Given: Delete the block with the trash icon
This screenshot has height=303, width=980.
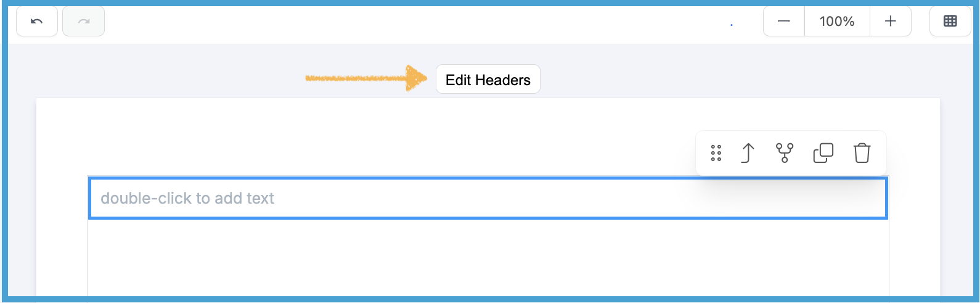Looking at the screenshot, I should click(x=862, y=153).
